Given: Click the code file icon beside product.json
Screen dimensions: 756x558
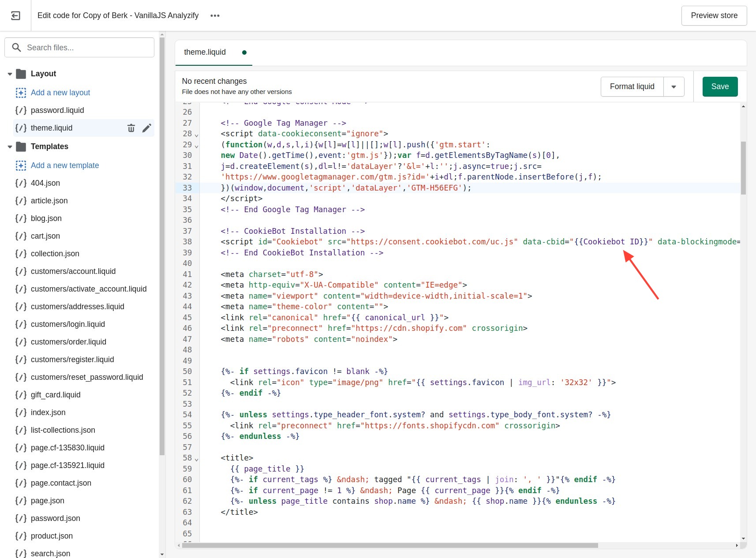Looking at the screenshot, I should click(x=20, y=536).
